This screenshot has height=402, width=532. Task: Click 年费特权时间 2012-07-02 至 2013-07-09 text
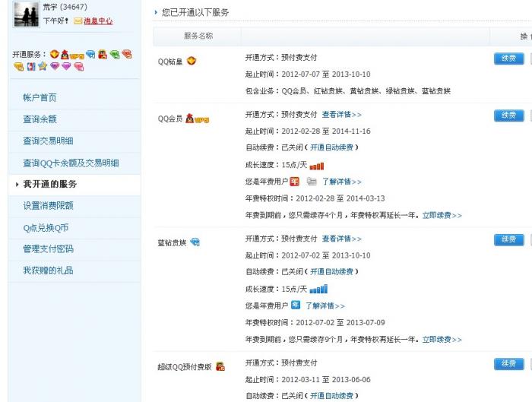point(315,323)
